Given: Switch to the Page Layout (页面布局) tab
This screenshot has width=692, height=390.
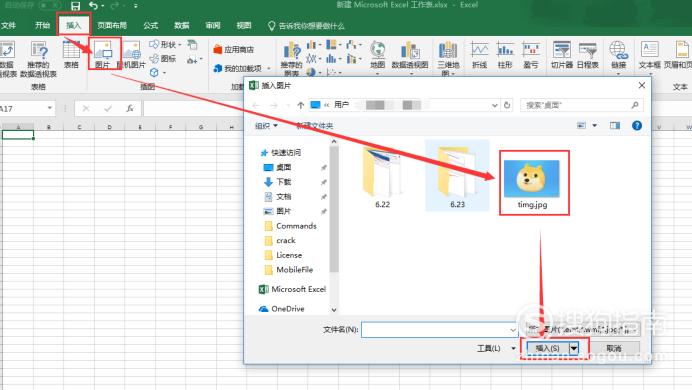Looking at the screenshot, I should pyautogui.click(x=112, y=26).
